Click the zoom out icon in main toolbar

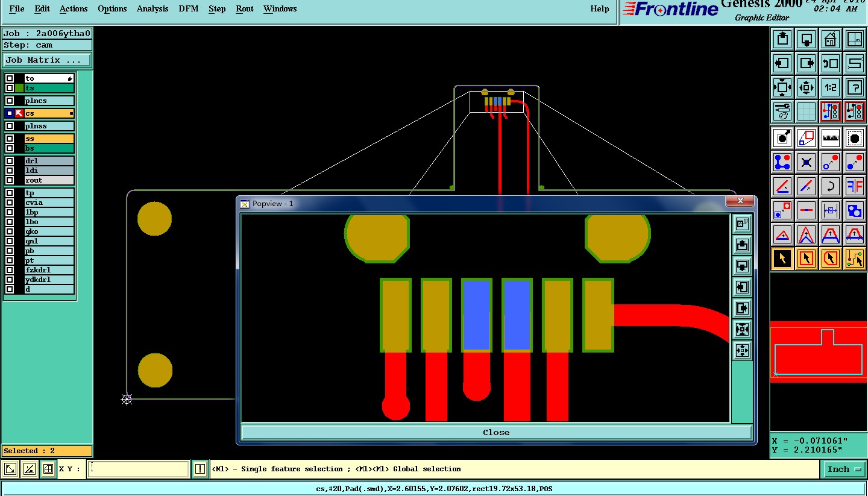807,87
